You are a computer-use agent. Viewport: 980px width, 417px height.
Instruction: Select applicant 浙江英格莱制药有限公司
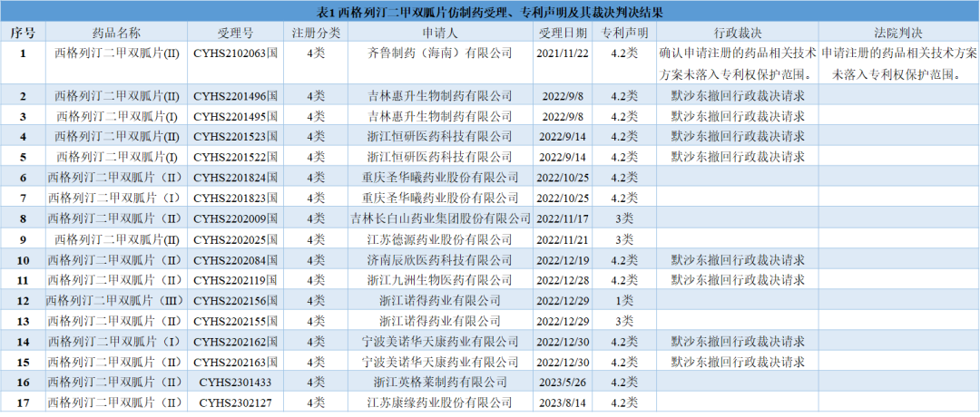click(x=440, y=382)
